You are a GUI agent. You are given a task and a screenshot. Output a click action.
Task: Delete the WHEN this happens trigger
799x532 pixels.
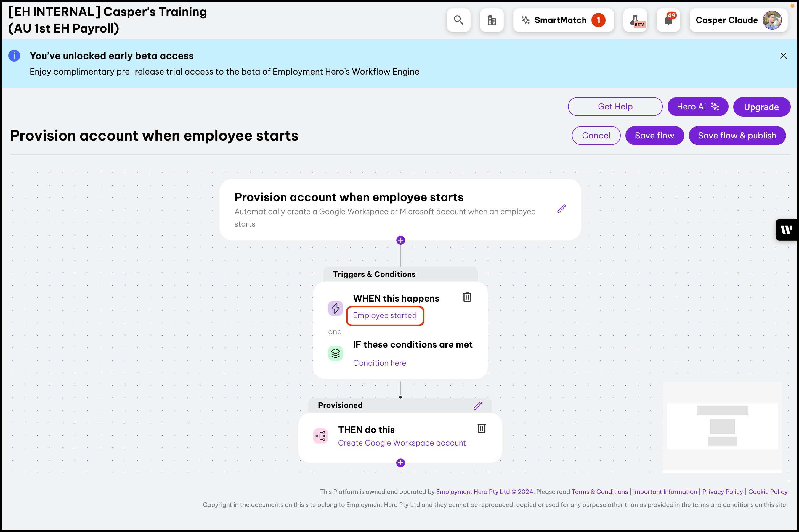[x=467, y=297]
